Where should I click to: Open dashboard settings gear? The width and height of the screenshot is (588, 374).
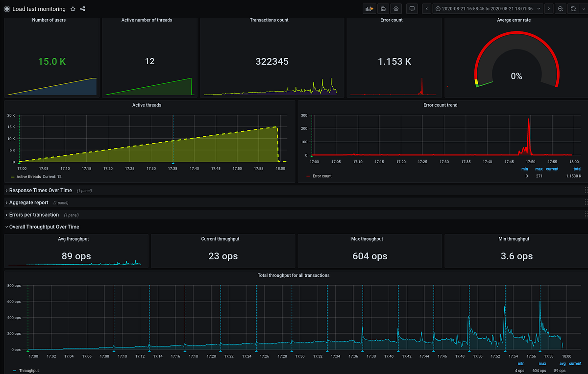tap(396, 9)
